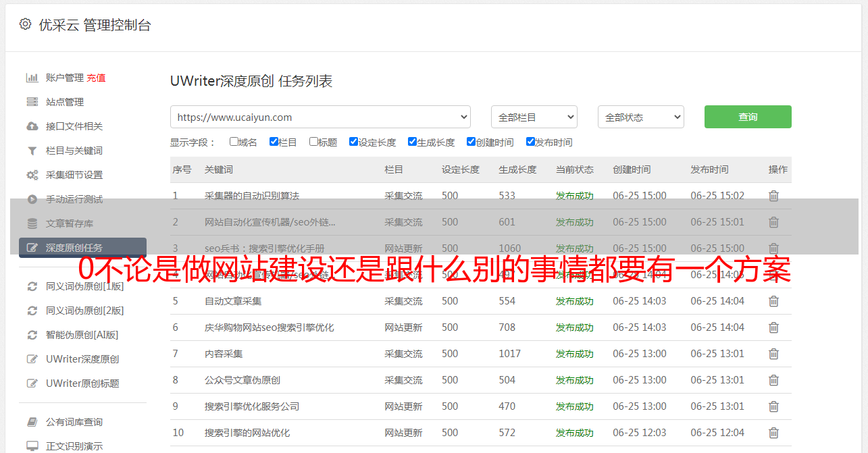This screenshot has width=868, height=453.
Task: Click the bar chart icon for 账户管理
Action: 32,78
